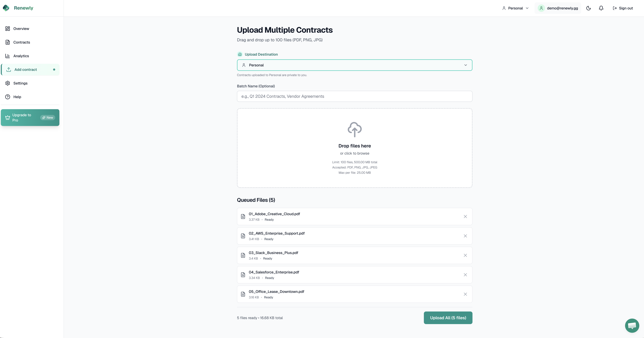
Task: Open the Settings page
Action: (x=20, y=83)
